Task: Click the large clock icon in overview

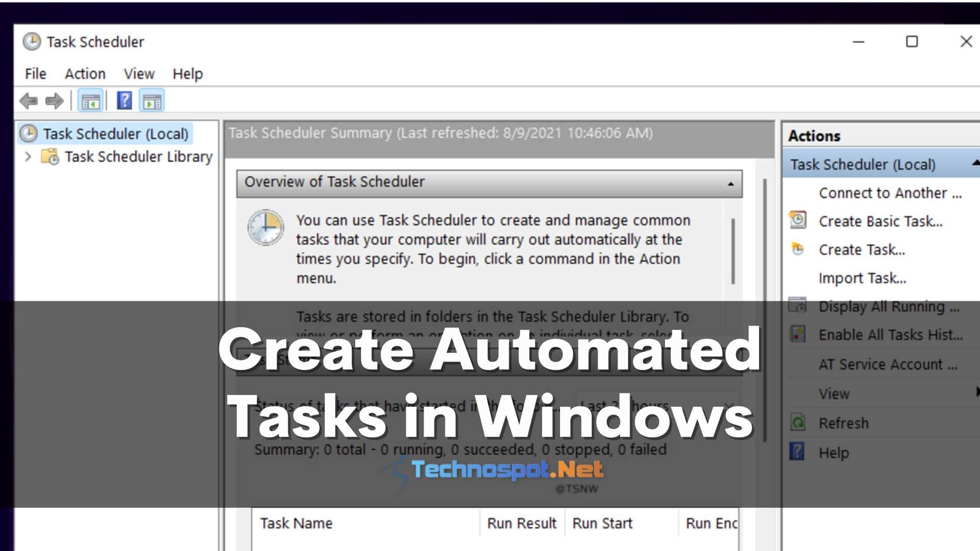Action: [265, 227]
